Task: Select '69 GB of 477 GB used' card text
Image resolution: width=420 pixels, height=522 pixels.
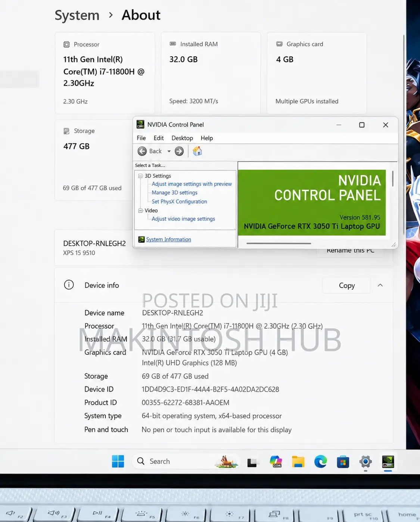Action: tap(92, 188)
